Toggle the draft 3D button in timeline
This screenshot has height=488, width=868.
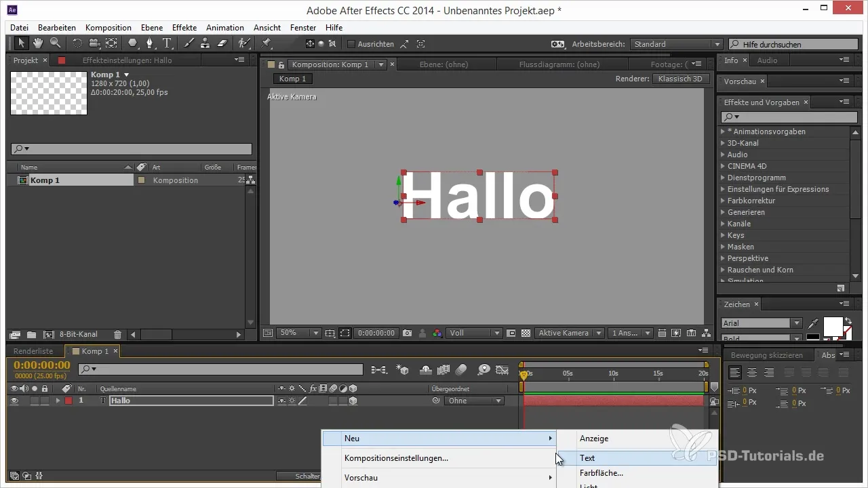click(x=403, y=369)
